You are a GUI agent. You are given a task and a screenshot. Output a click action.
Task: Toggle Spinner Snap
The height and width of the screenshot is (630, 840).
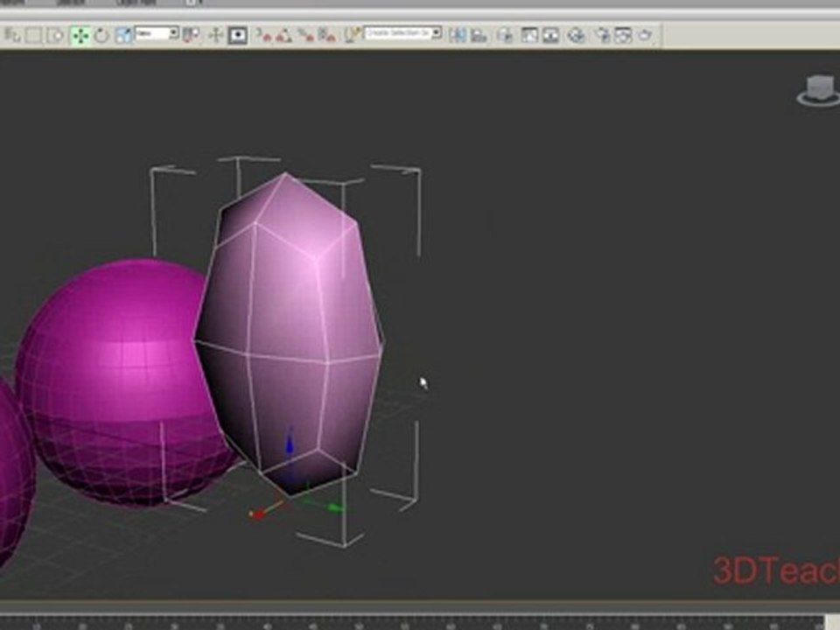(326, 35)
